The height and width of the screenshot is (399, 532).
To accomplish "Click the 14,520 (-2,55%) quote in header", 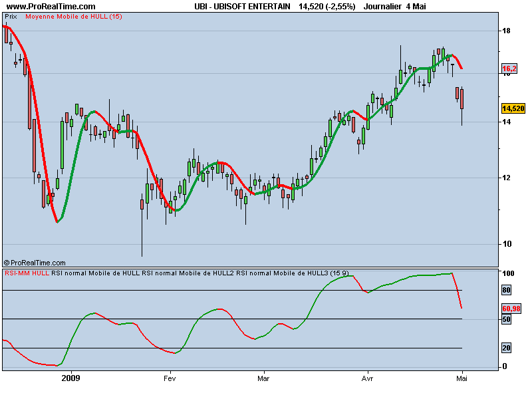I will coord(327,7).
